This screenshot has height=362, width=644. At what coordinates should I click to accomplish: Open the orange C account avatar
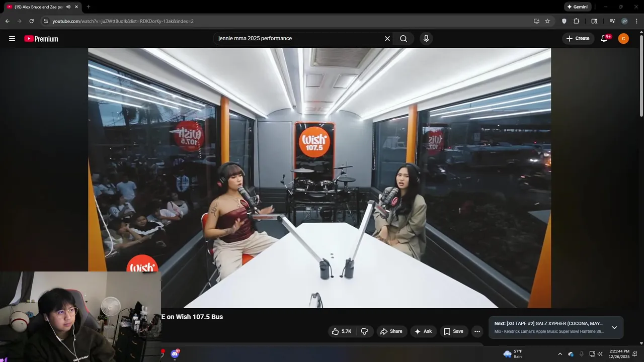623,39
